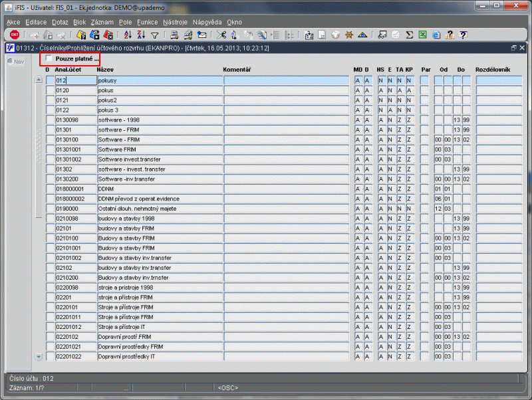Viewport: 532px width, 400px height.
Task: Click the Nav button on the left panel
Action: (x=16, y=62)
